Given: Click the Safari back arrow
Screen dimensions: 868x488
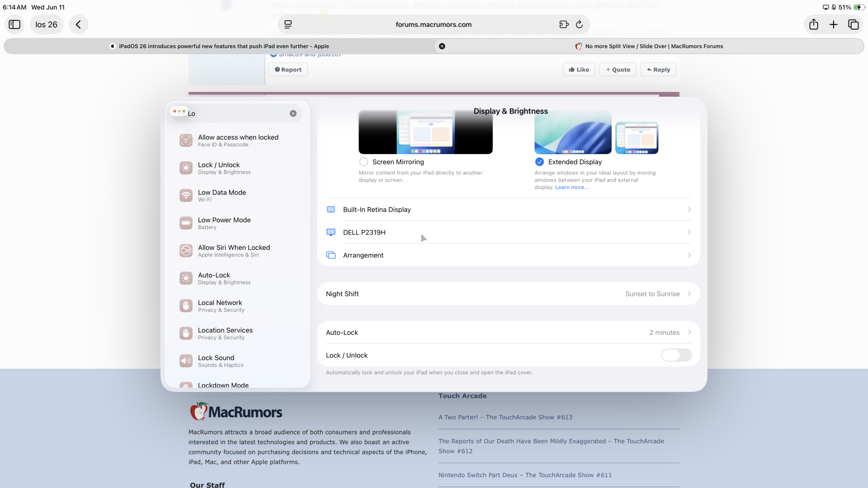Looking at the screenshot, I should pos(79,25).
